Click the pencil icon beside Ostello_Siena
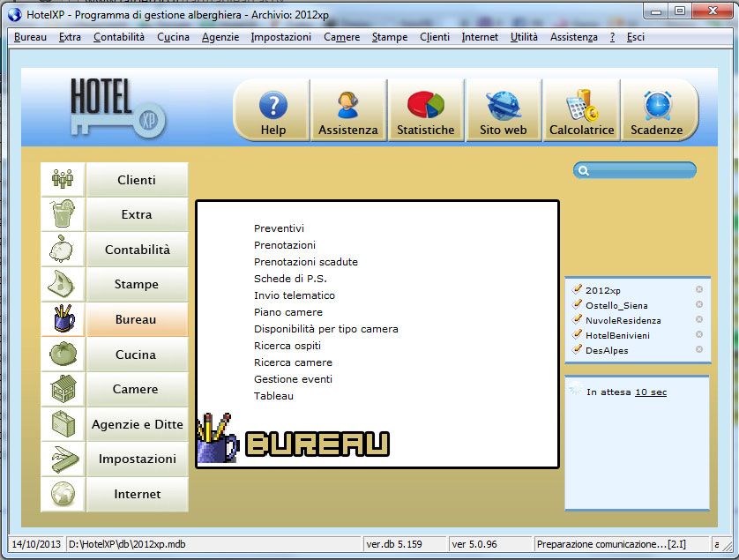The image size is (739, 560). (x=577, y=304)
